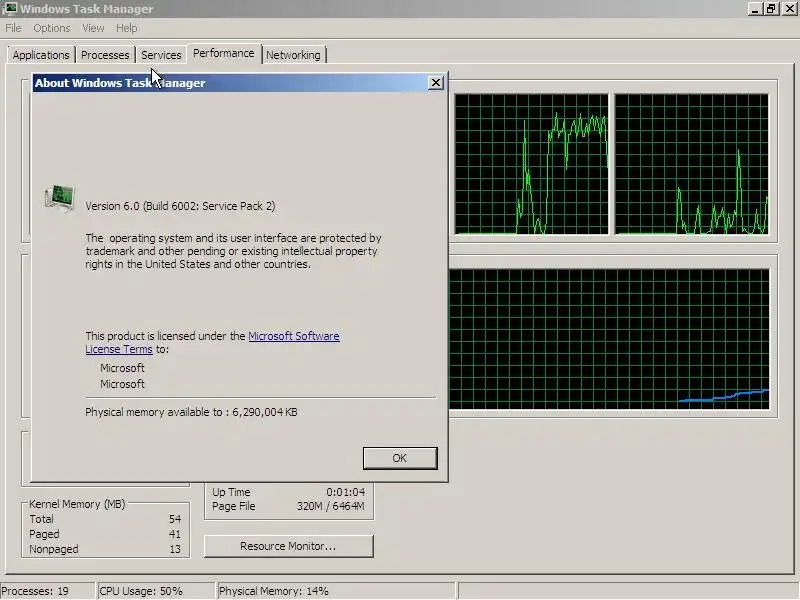
Task: Click the first 'Microsoft' licensee name
Action: [122, 368]
